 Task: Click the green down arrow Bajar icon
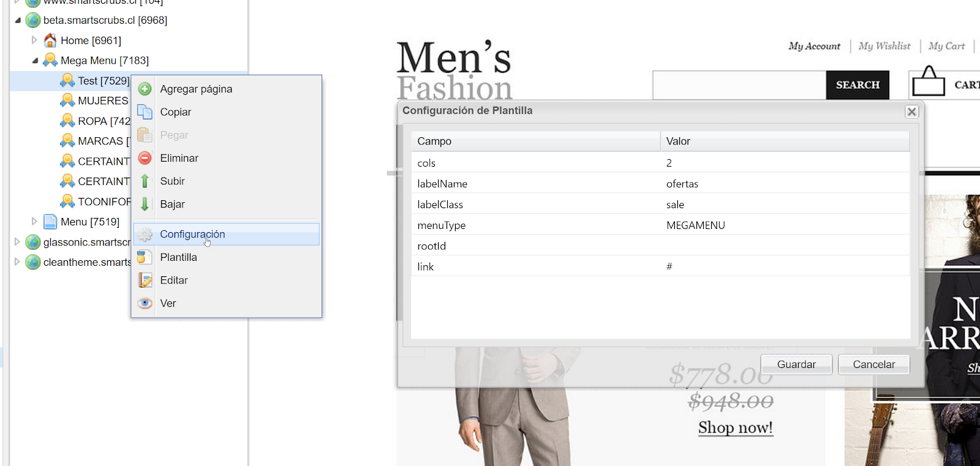click(x=145, y=204)
